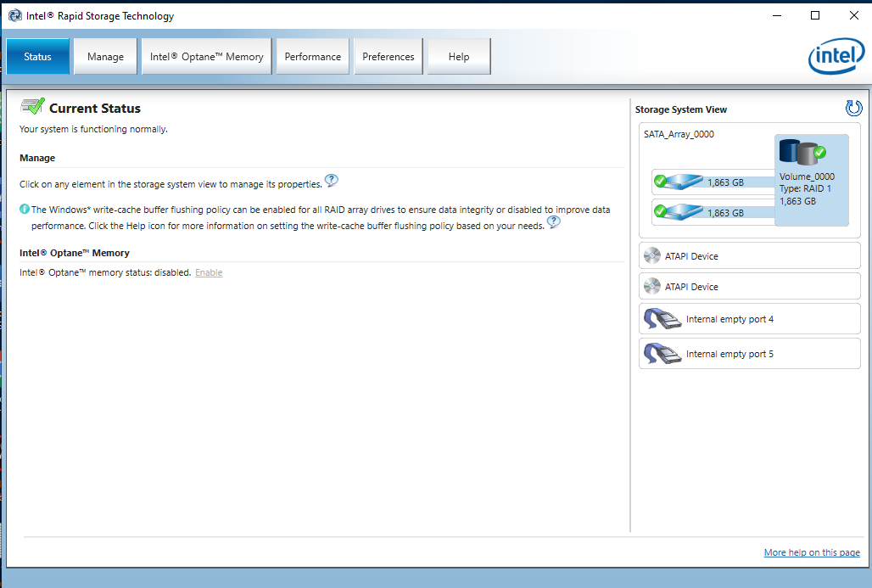Screen dimensions: 872x588
Task: Click the Internal empty port 4 icon
Action: click(662, 319)
